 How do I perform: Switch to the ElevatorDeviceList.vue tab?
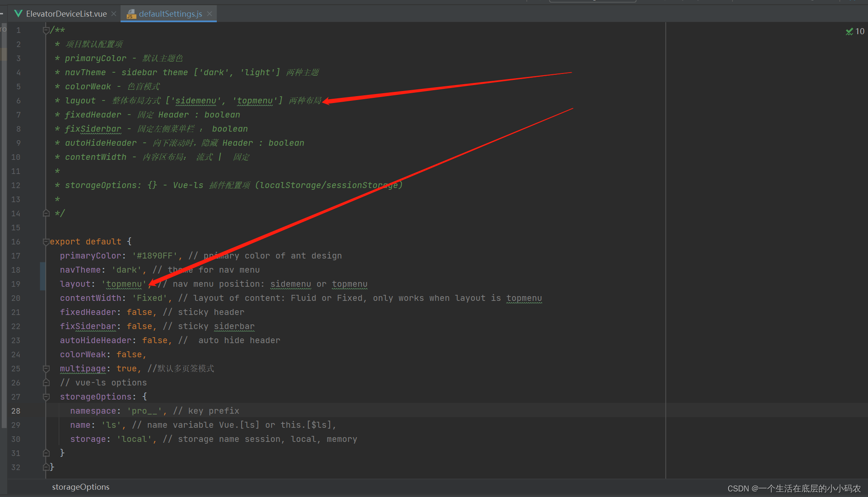click(x=66, y=14)
